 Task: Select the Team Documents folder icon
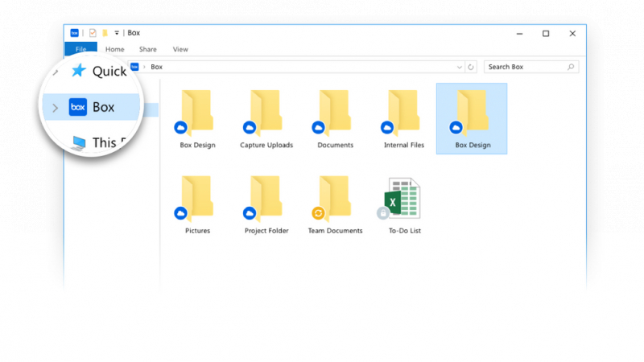point(335,198)
